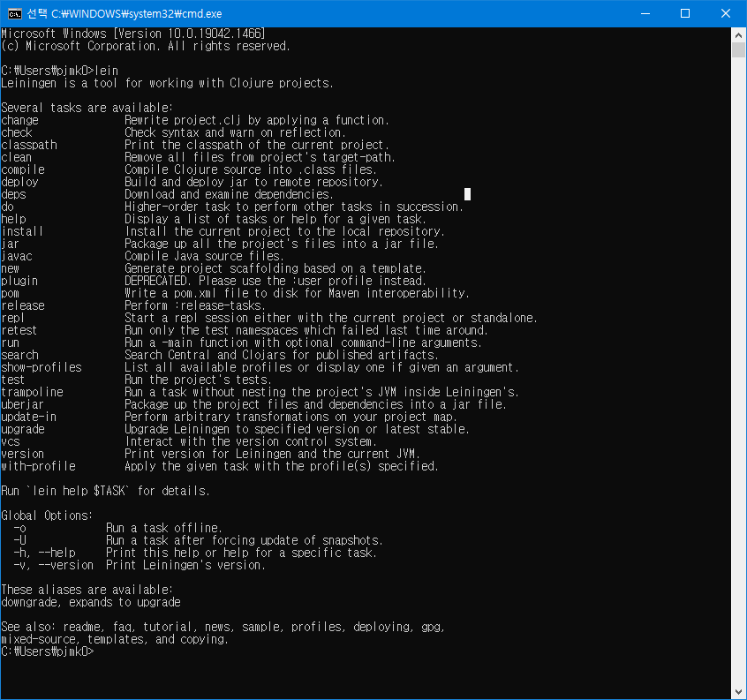Click the 'with-profile' task name

38,467
